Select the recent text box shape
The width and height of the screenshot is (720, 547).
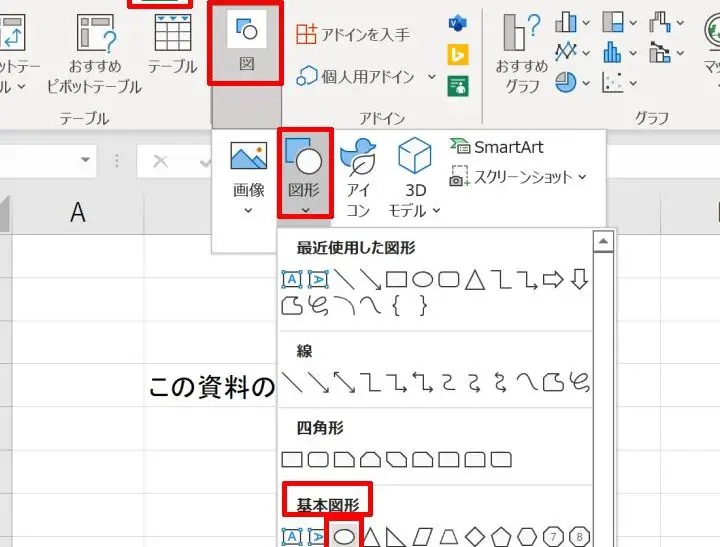tap(292, 279)
